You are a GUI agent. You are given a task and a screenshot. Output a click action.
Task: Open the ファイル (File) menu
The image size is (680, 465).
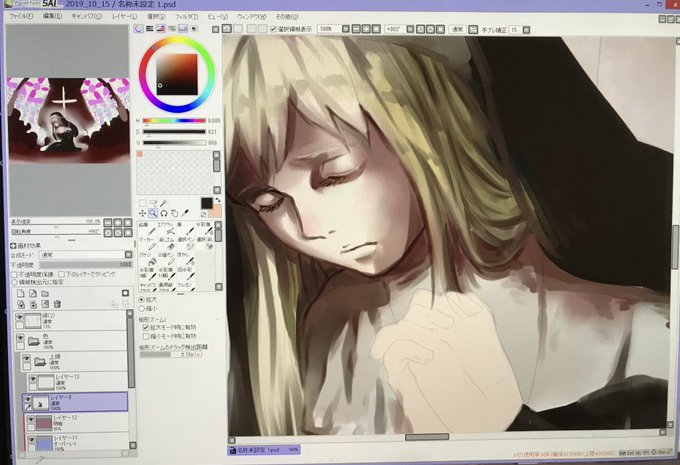point(20,16)
